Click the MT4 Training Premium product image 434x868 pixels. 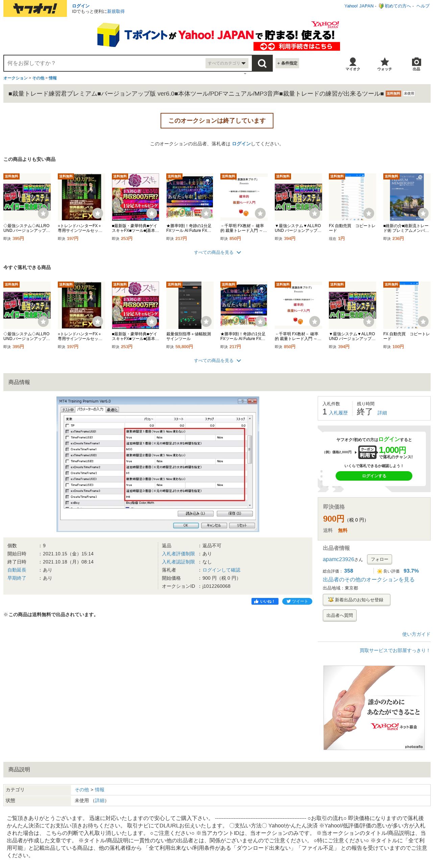[158, 464]
